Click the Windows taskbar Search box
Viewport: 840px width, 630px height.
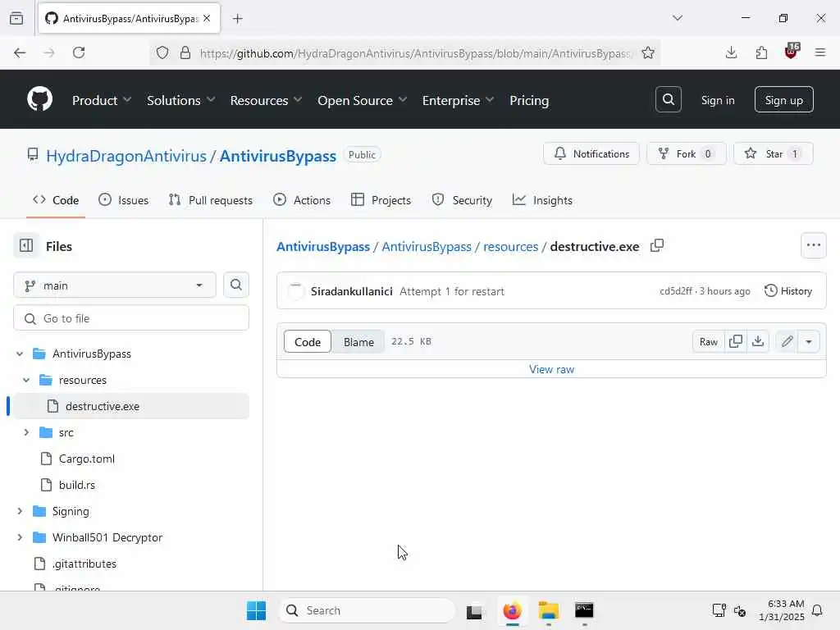click(367, 610)
